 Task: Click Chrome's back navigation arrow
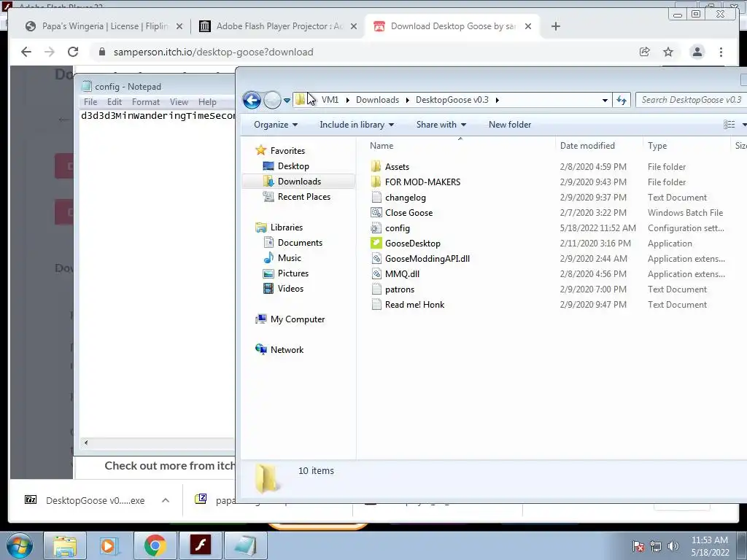[26, 52]
